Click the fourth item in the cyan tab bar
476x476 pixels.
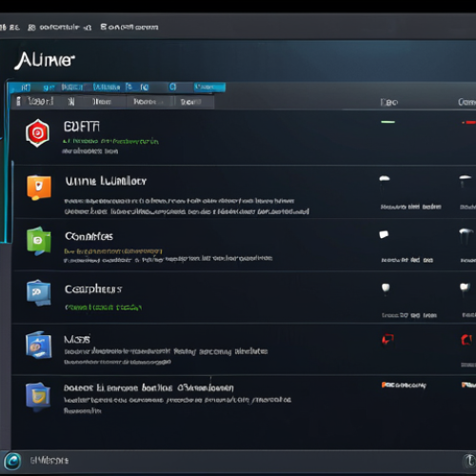[107, 87]
